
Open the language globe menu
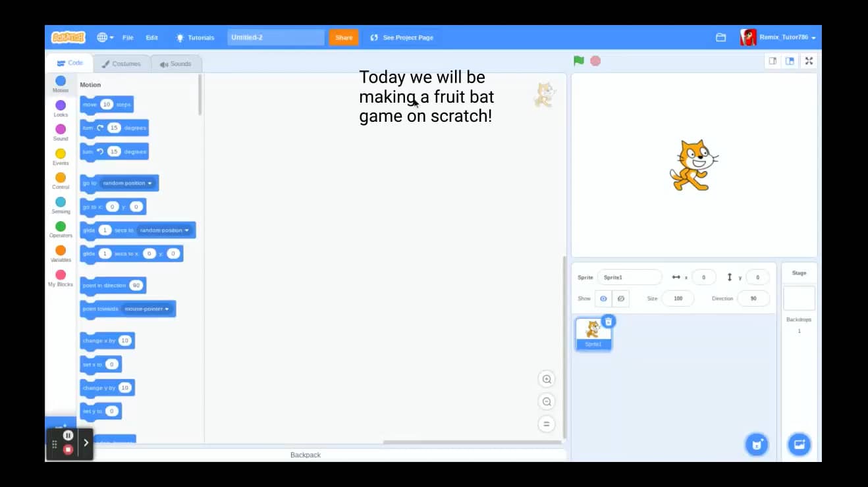(105, 38)
